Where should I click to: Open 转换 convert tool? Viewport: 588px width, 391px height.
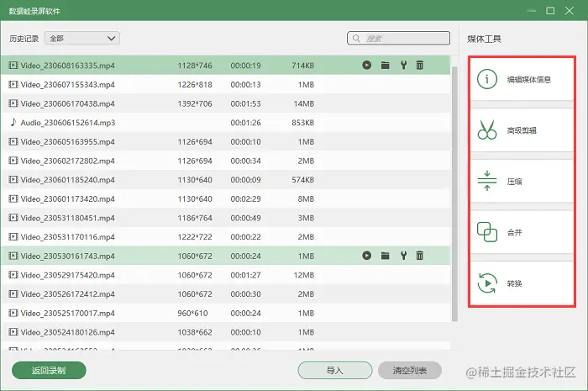click(x=522, y=283)
